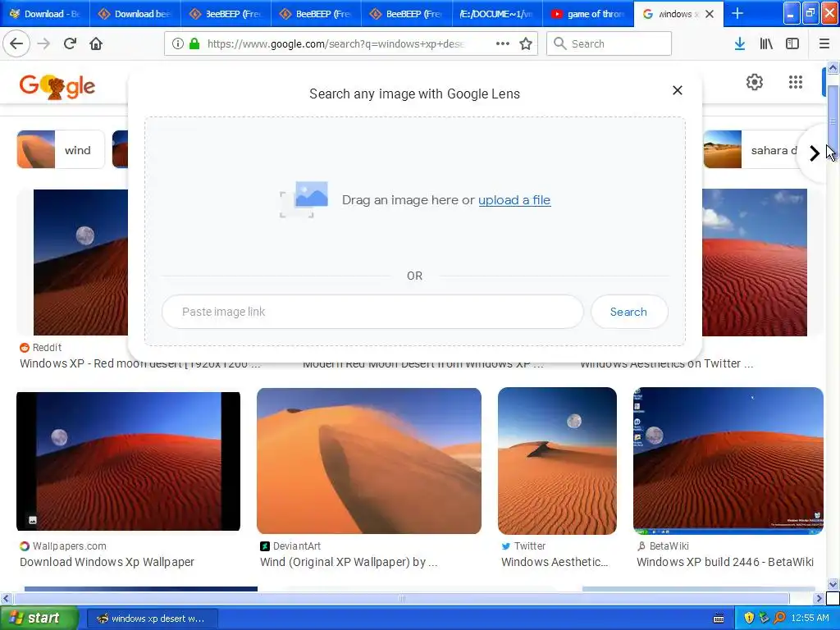Click the green secure connection padlock
This screenshot has height=630, width=840.
194,44
